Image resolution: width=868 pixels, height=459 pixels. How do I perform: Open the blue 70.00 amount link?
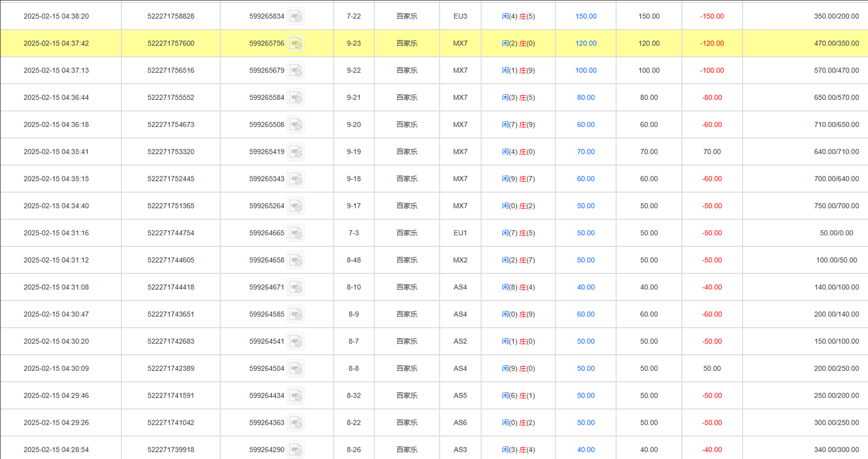585,152
